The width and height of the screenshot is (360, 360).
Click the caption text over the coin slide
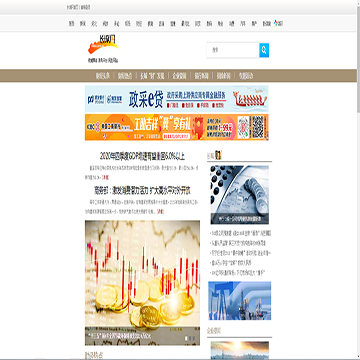[119, 336]
